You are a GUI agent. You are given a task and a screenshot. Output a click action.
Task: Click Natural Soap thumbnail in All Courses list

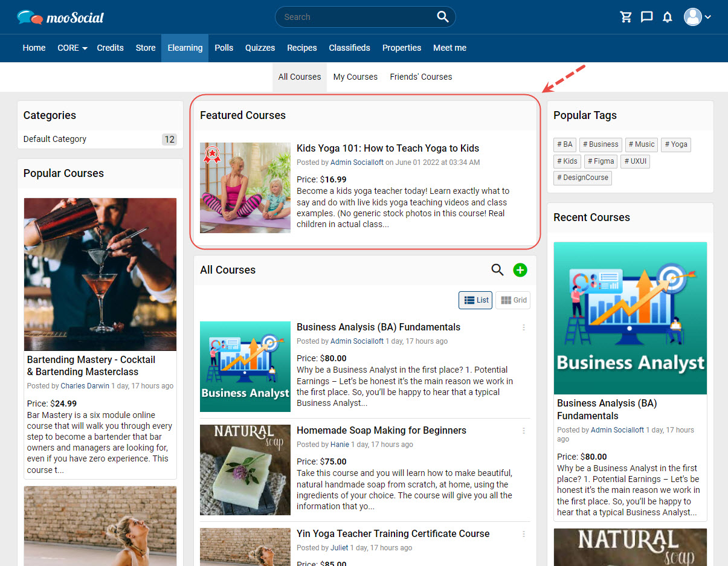pos(245,470)
